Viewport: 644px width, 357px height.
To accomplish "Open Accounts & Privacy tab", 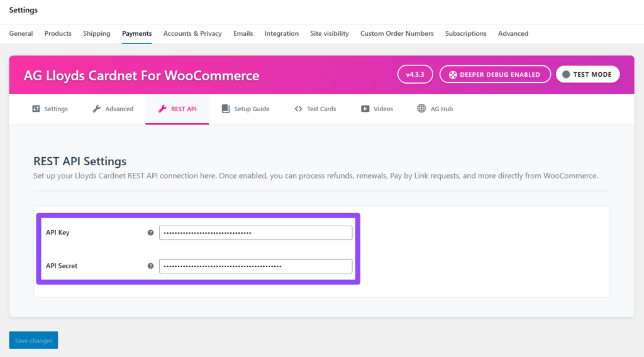I will (x=192, y=34).
